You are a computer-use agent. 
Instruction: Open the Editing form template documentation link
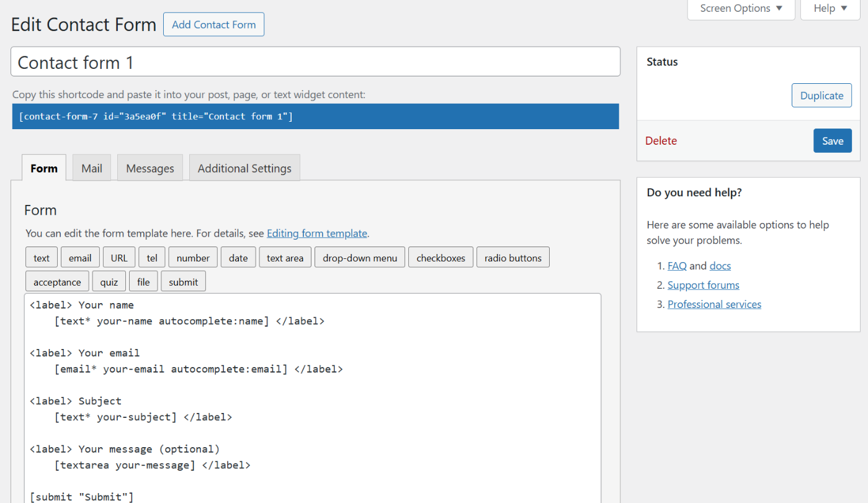pos(316,233)
